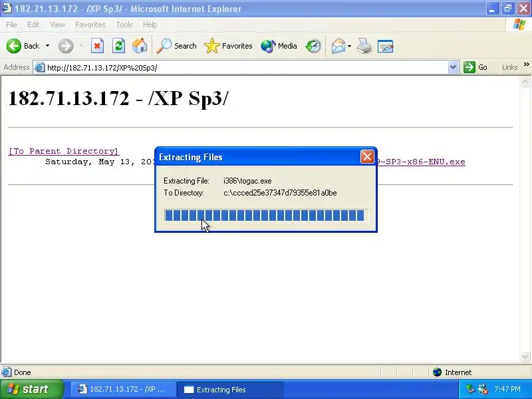The width and height of the screenshot is (532, 399).
Task: Click the Saturday, May 13 date text
Action: click(100, 162)
